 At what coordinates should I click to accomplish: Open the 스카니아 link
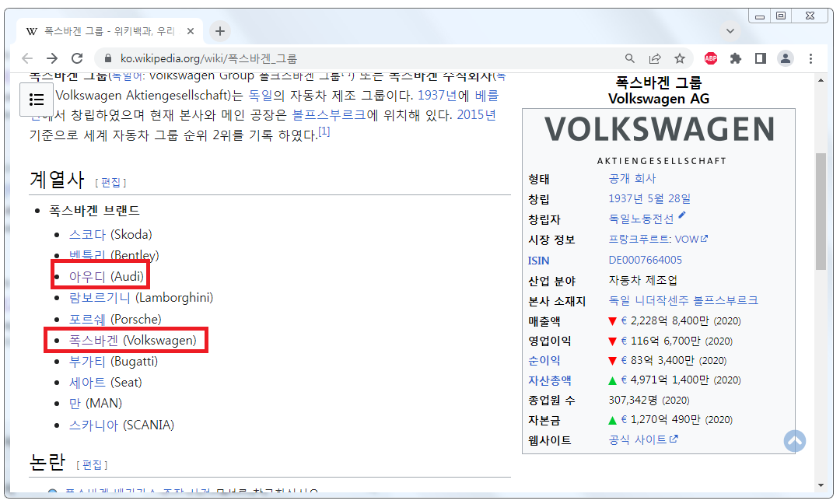[x=94, y=425]
